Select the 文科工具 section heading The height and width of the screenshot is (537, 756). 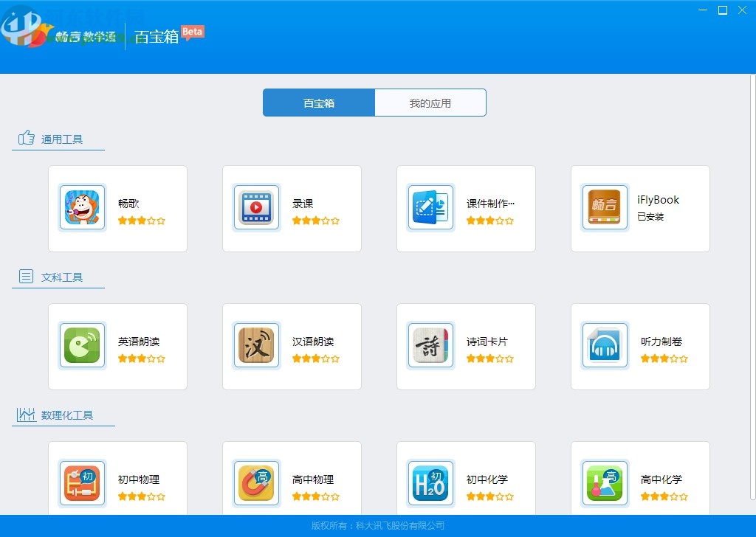[x=62, y=277]
